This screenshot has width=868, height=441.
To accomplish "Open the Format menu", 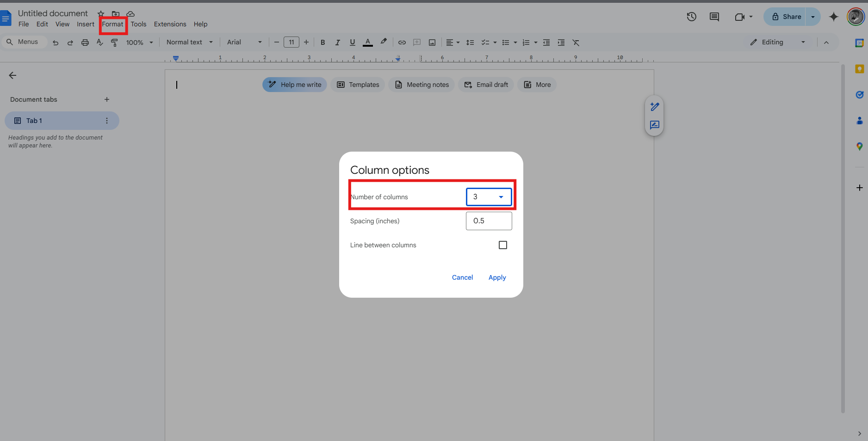I will (112, 24).
